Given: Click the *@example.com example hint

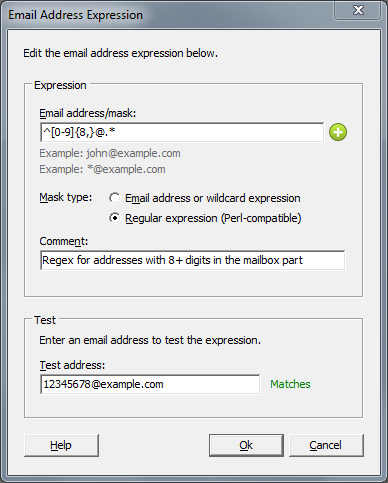Looking at the screenshot, I should point(102,169).
